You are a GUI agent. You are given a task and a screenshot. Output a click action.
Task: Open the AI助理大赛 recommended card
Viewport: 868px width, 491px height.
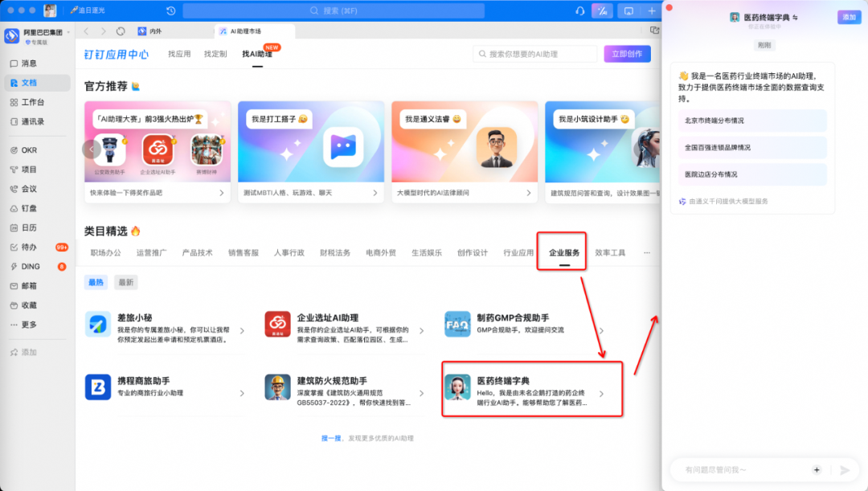158,152
